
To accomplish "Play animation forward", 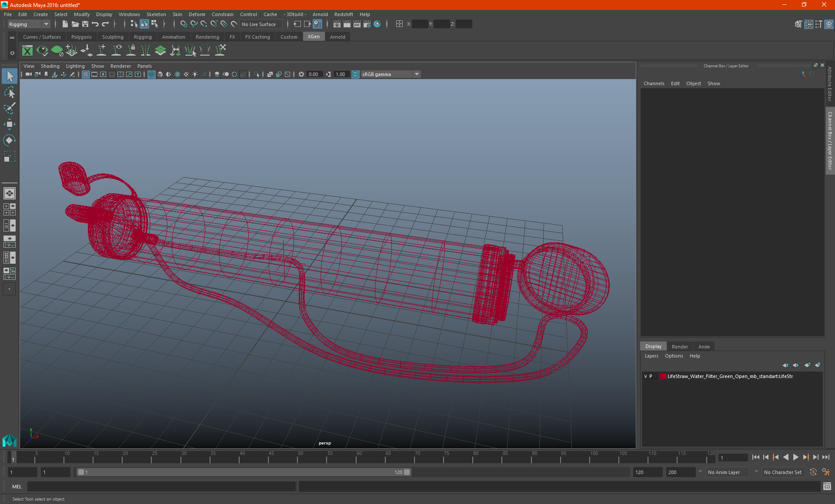I will [x=795, y=457].
